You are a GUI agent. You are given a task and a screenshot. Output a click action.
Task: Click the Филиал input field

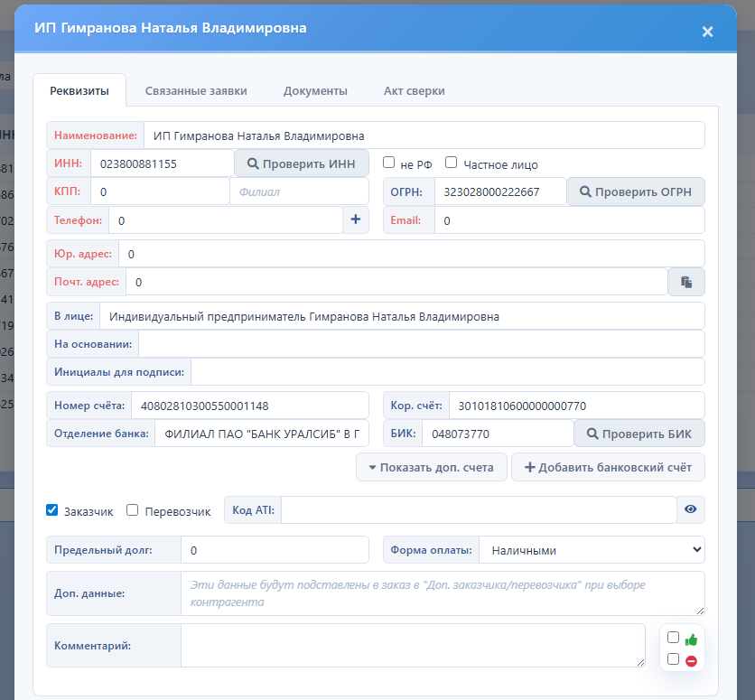point(299,191)
